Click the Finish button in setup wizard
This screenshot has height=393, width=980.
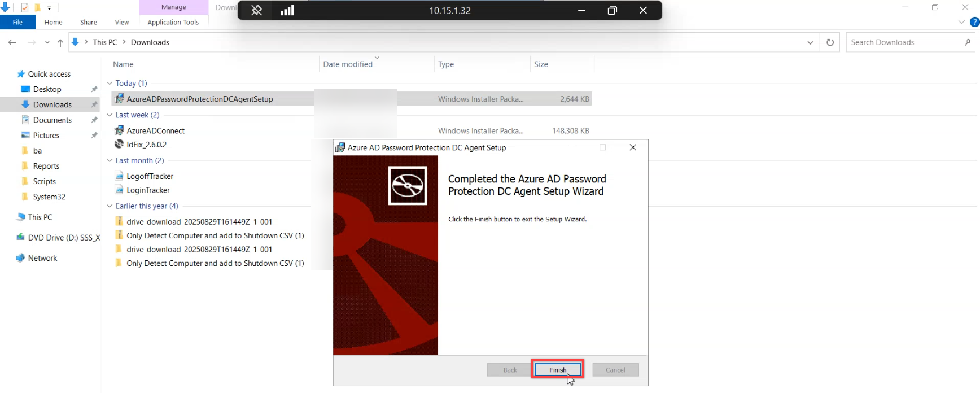click(x=558, y=370)
